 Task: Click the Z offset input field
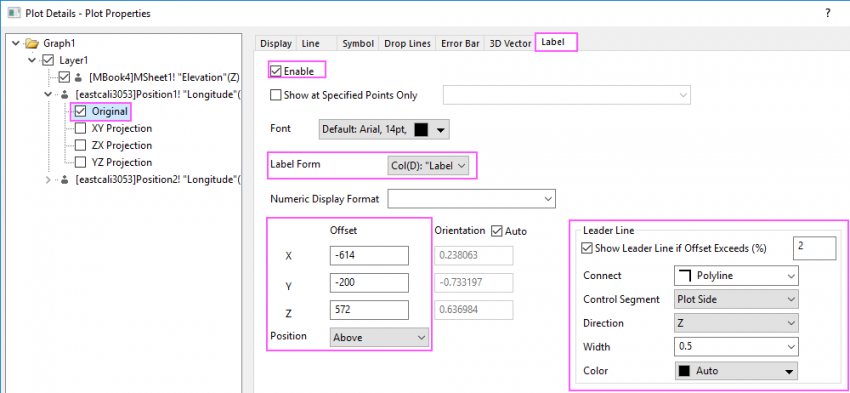pos(369,310)
